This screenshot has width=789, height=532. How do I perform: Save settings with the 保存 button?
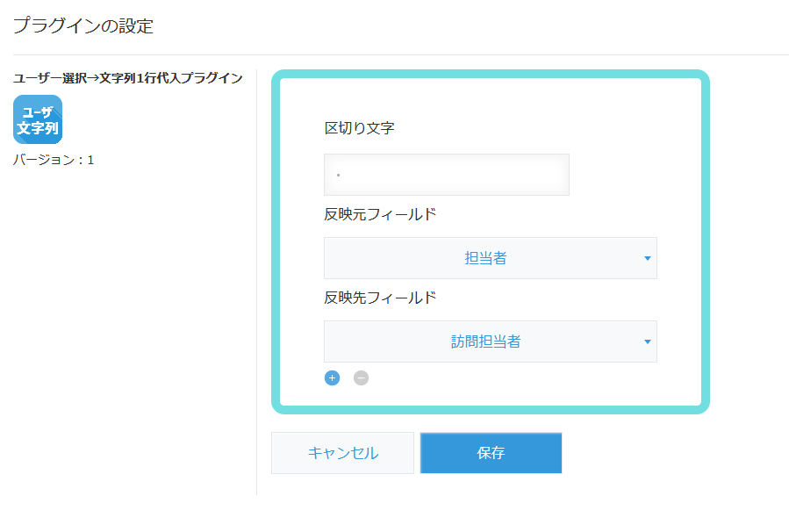click(491, 453)
